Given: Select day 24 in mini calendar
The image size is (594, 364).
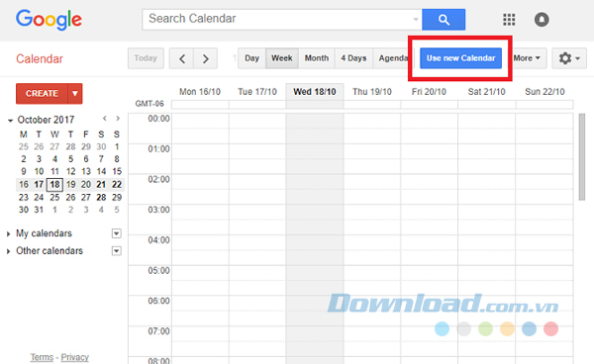Looking at the screenshot, I should [x=39, y=198].
